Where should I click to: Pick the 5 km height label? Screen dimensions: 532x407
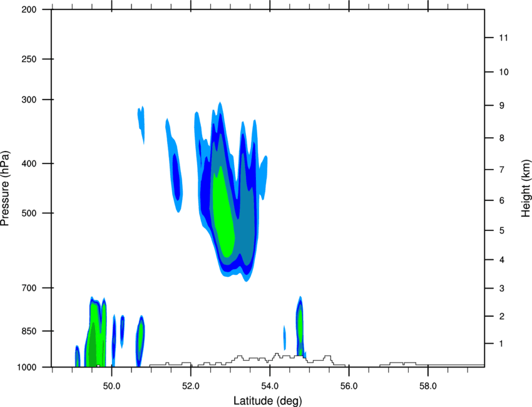(502, 230)
